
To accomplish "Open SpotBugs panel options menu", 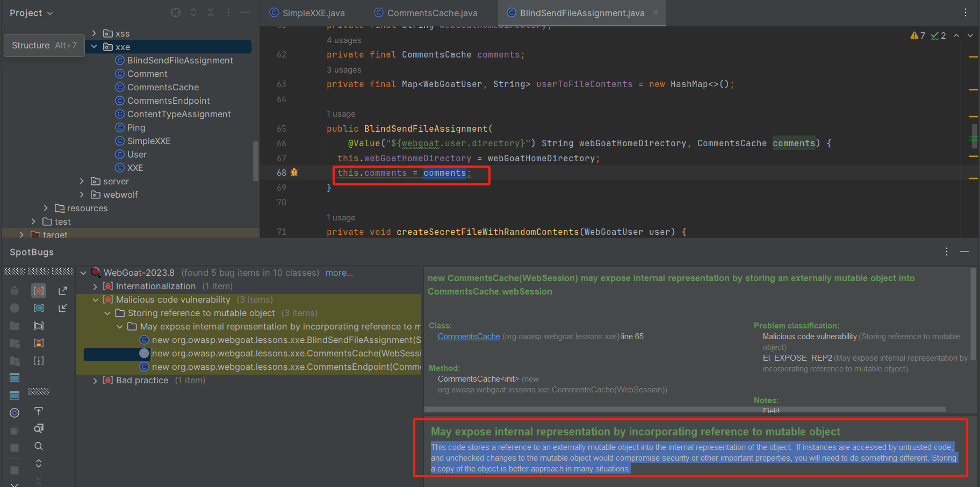I will point(947,252).
